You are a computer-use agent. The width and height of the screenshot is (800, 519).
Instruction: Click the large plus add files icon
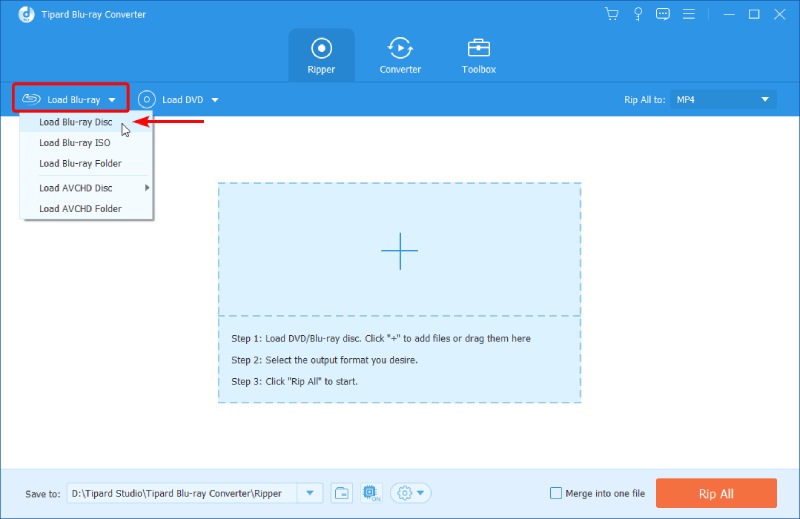click(x=399, y=251)
